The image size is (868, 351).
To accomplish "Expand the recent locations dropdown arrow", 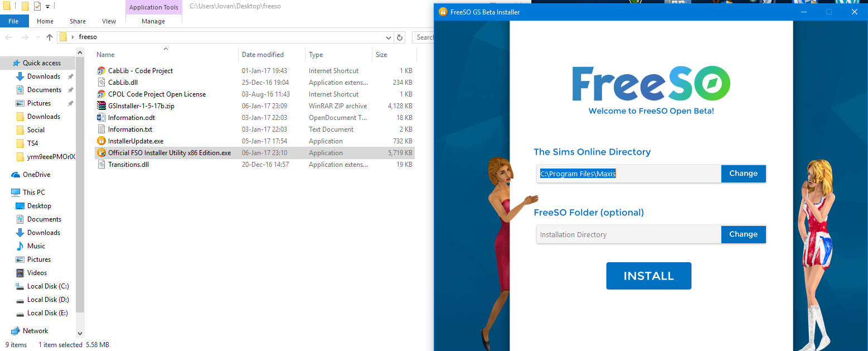I will pyautogui.click(x=37, y=37).
